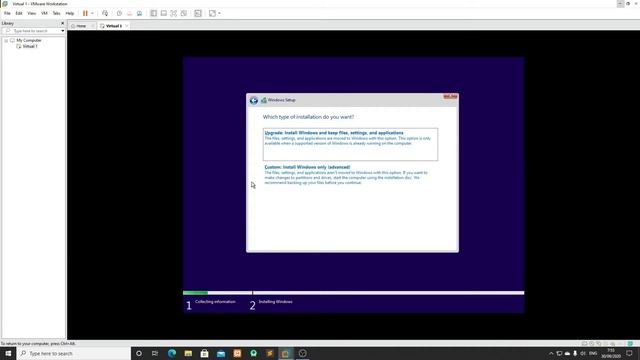Open File Explorer from the taskbar
640x360 pixels.
pos(188,353)
